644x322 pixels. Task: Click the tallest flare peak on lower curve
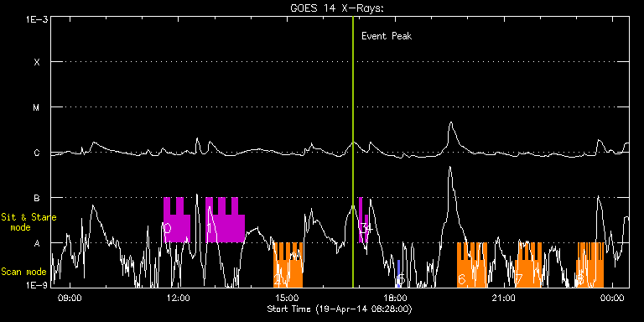click(450, 167)
